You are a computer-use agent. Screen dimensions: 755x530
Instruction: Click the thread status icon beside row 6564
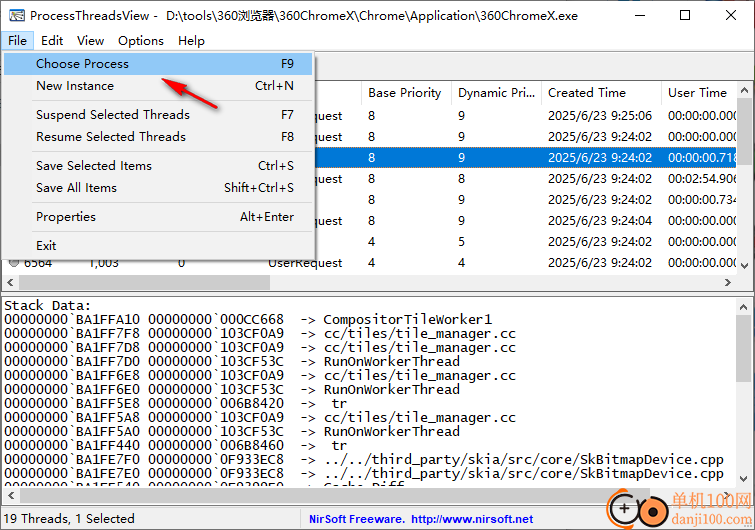pos(14,263)
